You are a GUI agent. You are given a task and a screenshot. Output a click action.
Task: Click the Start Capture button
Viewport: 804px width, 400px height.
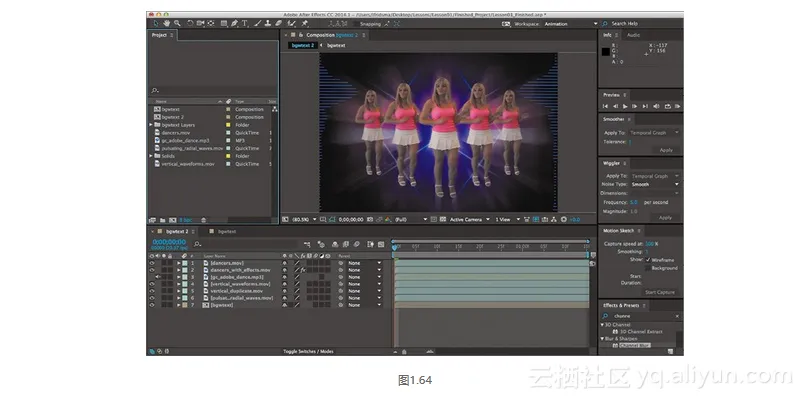pyautogui.click(x=658, y=292)
